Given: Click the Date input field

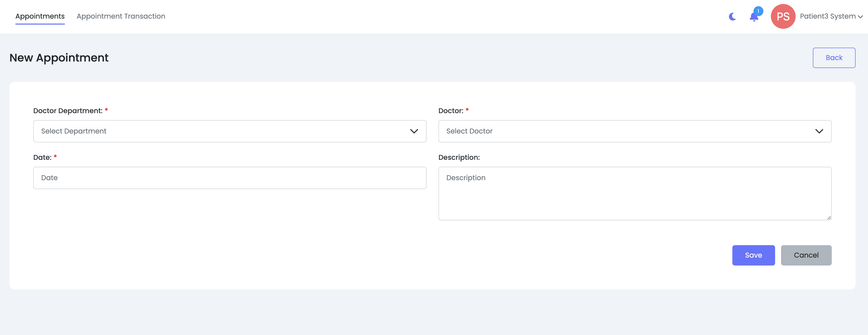Looking at the screenshot, I should (x=230, y=178).
